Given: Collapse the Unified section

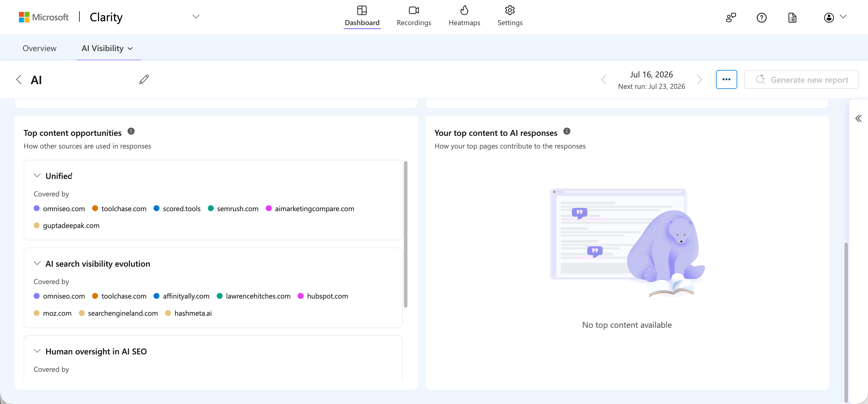Looking at the screenshot, I should [x=37, y=175].
